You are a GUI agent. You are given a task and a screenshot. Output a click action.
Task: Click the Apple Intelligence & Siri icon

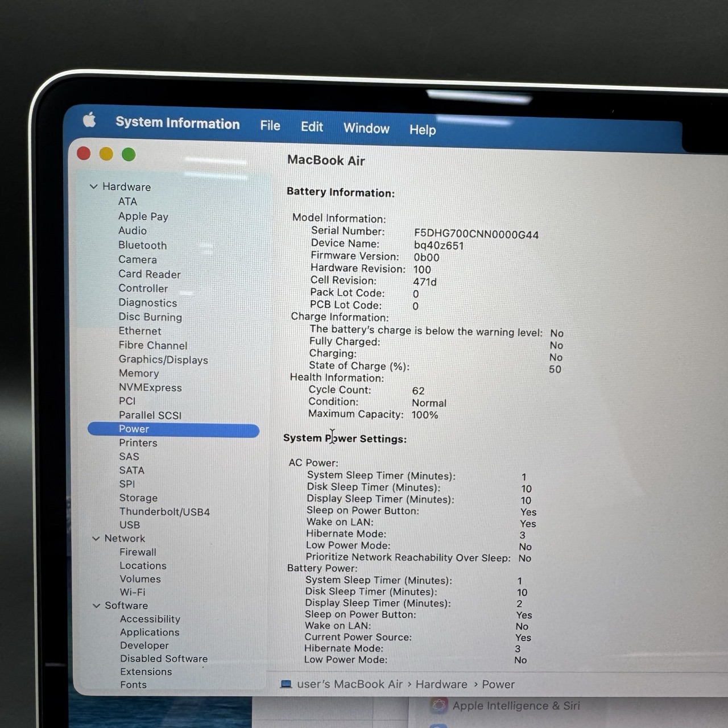[x=439, y=706]
